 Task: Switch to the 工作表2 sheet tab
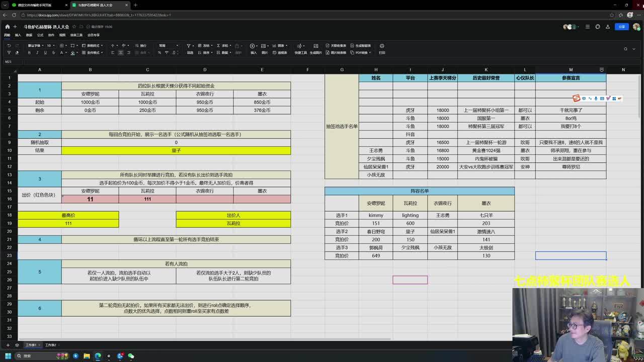coord(50,345)
